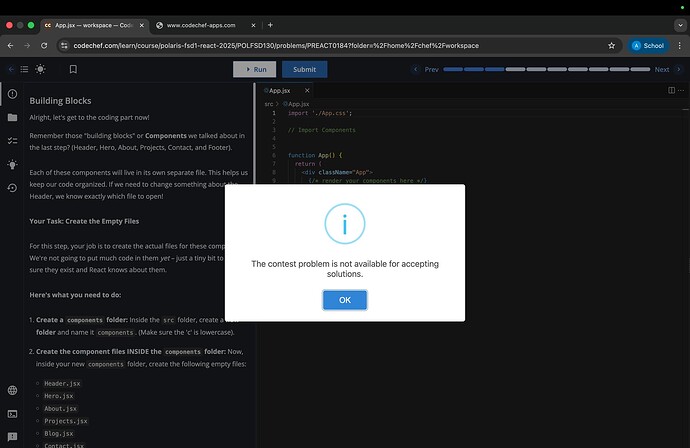Screen dimensions: 690x448
Task: Bookmark page with the star icon
Action: [x=611, y=45]
